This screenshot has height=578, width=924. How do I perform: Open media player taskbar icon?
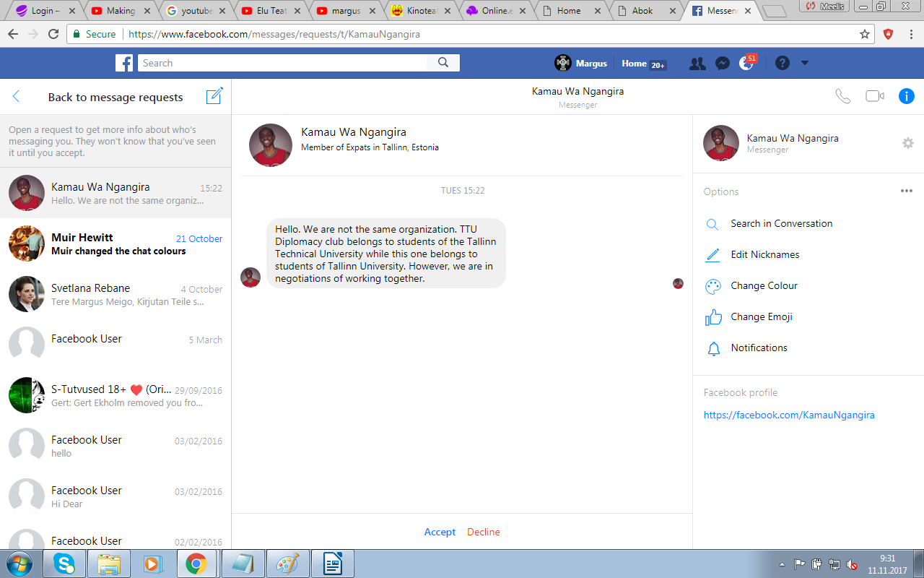(154, 564)
